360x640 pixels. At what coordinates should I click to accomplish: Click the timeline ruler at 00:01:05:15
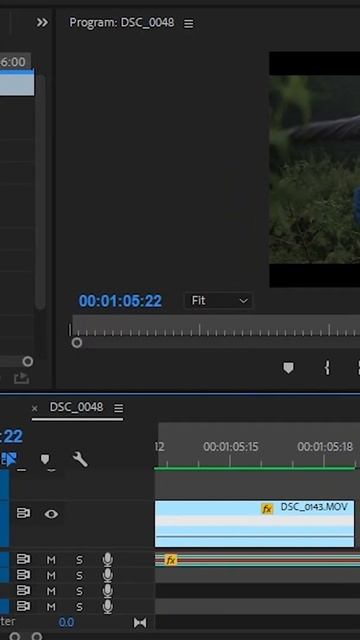tap(231, 447)
